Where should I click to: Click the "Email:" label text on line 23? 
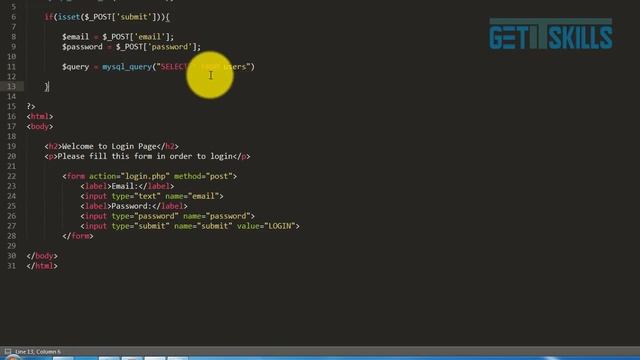coord(125,187)
